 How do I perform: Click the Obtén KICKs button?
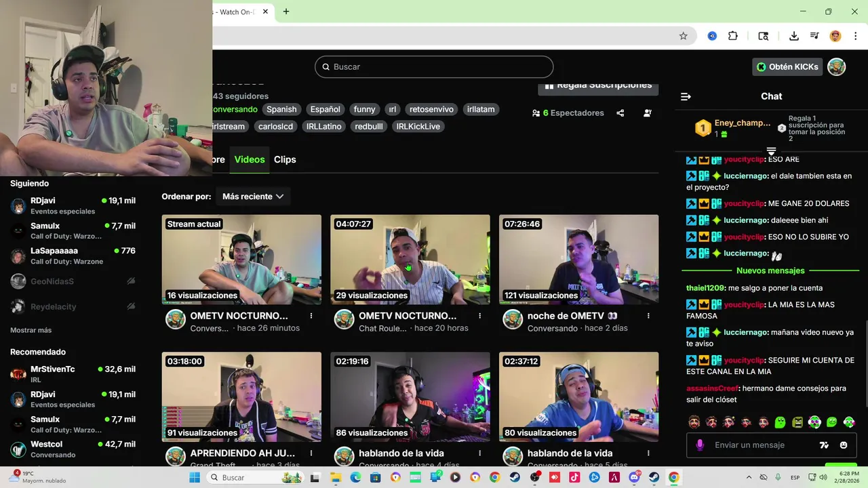787,66
